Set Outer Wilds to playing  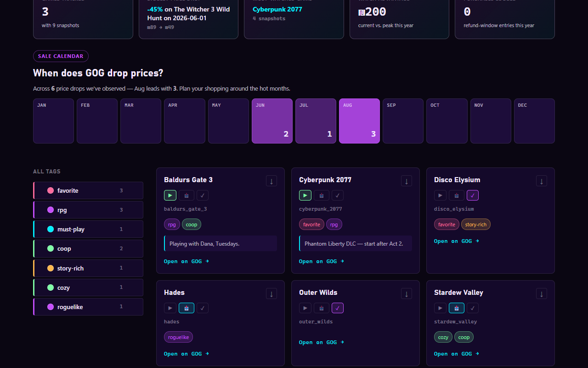pyautogui.click(x=305, y=308)
